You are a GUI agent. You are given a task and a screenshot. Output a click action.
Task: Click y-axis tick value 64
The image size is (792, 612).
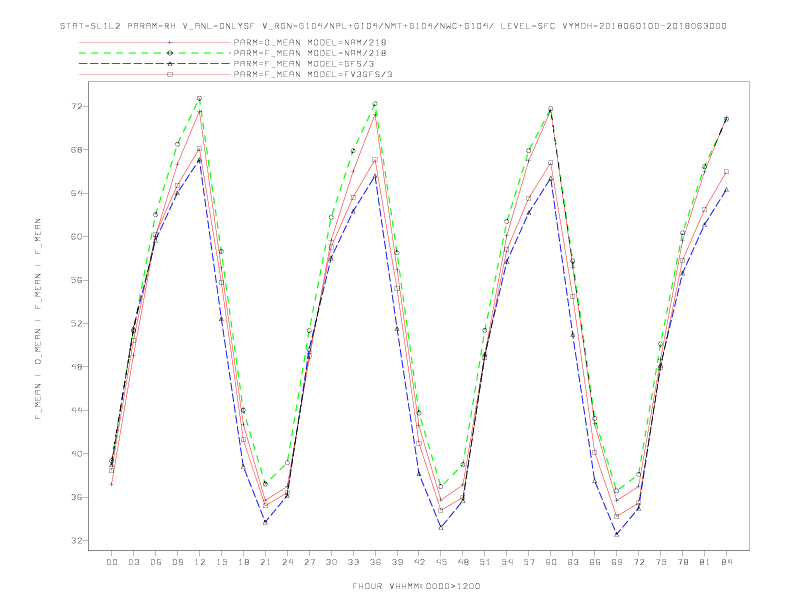(x=76, y=193)
